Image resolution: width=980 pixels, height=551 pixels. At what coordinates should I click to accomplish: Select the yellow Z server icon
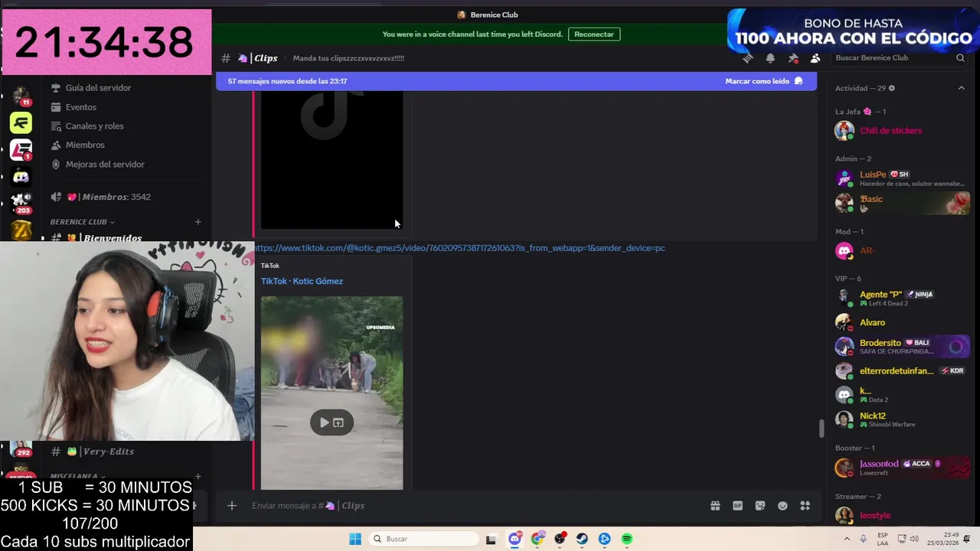tap(21, 230)
